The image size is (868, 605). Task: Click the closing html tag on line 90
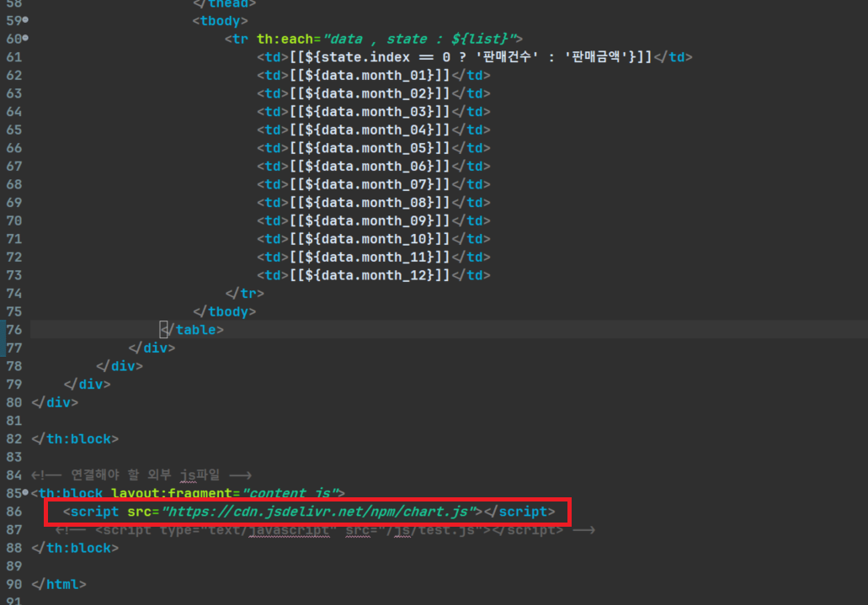click(x=59, y=584)
